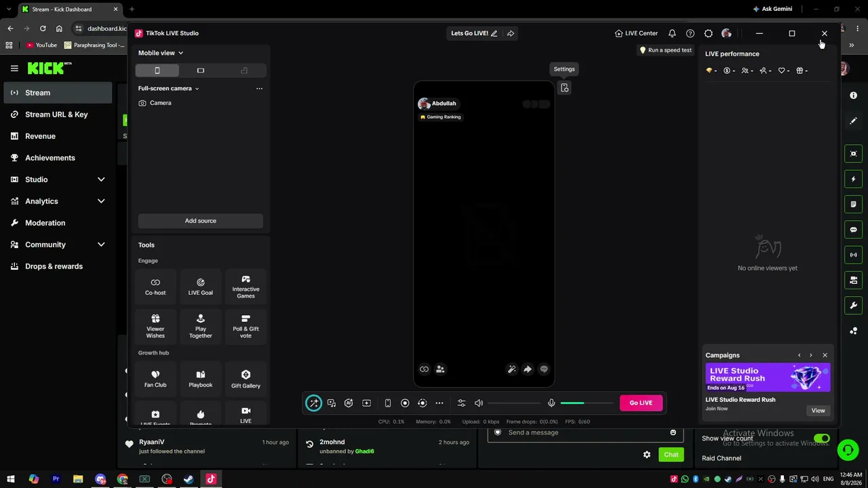The height and width of the screenshot is (488, 868).
Task: Click the link icon in preview overlay
Action: [x=425, y=369]
